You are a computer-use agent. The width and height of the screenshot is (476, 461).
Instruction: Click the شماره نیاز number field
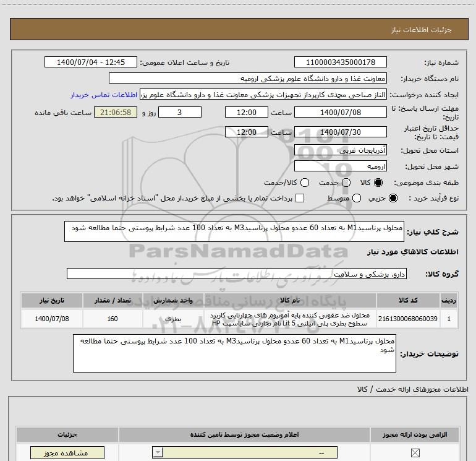click(x=341, y=62)
